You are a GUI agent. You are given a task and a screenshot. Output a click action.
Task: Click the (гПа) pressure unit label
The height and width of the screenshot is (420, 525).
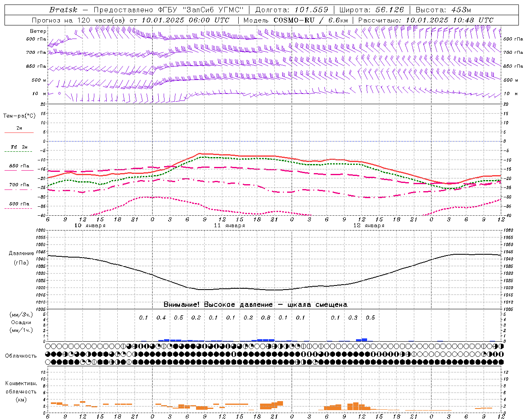tap(21, 263)
